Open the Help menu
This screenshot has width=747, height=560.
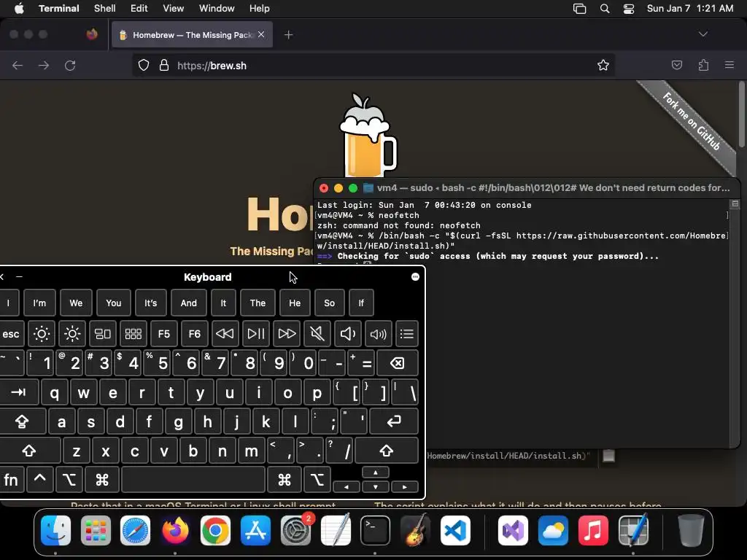[x=259, y=9]
